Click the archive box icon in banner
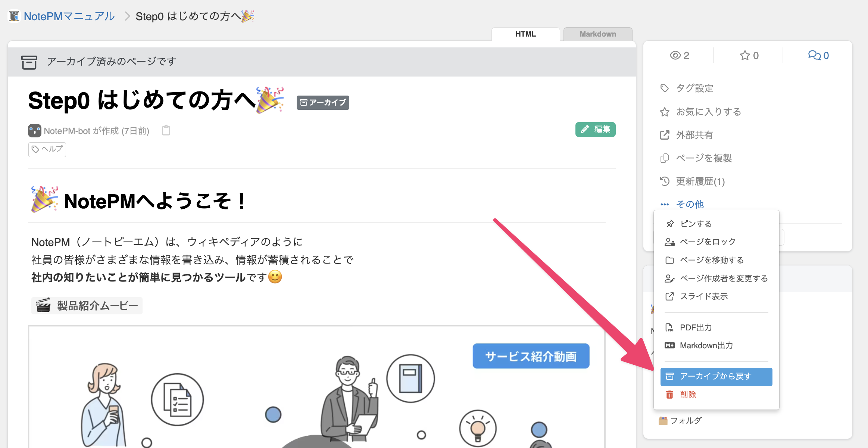This screenshot has width=868, height=448. pyautogui.click(x=29, y=62)
